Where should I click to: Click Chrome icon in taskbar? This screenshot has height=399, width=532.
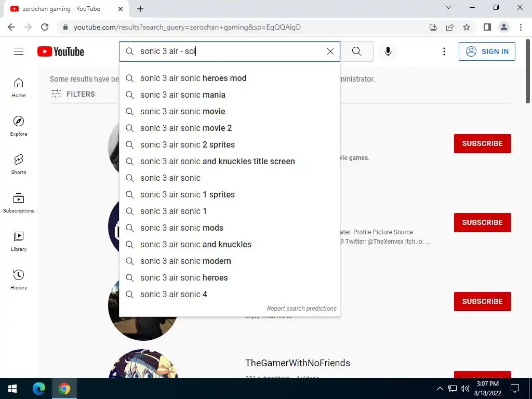coord(64,389)
